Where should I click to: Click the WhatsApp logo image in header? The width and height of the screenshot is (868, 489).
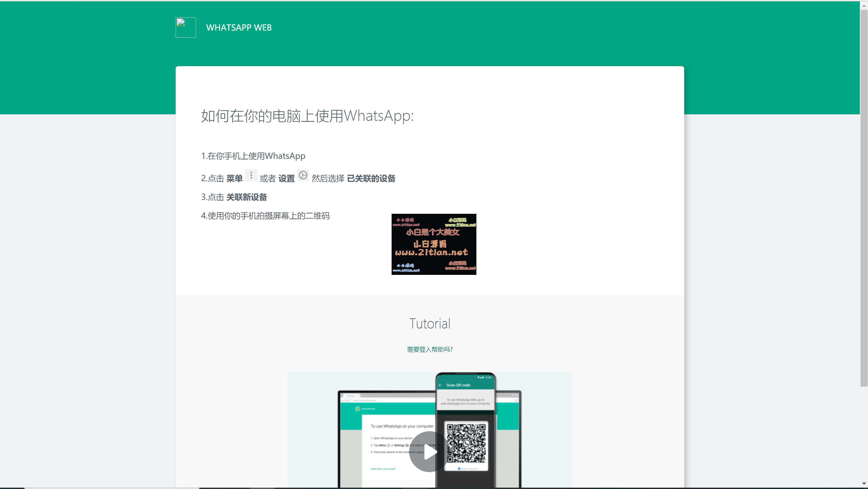pyautogui.click(x=185, y=27)
